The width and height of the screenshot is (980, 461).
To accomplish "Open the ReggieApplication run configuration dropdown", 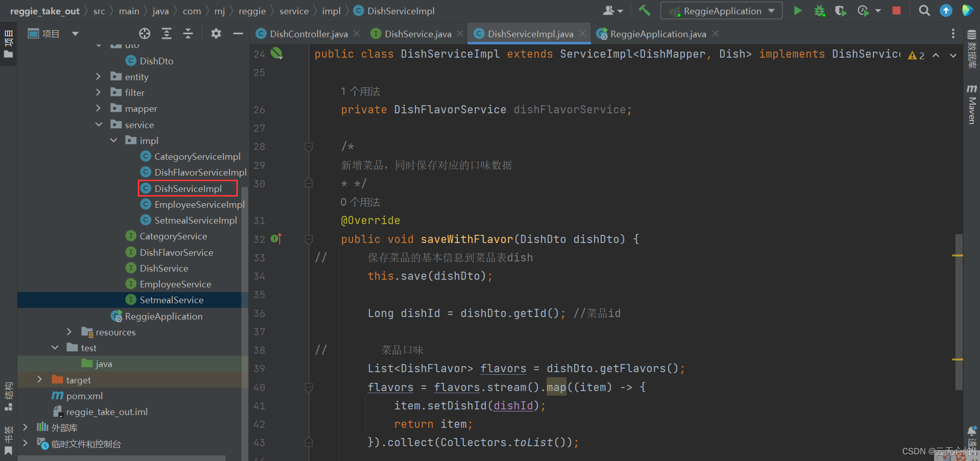I will (722, 11).
